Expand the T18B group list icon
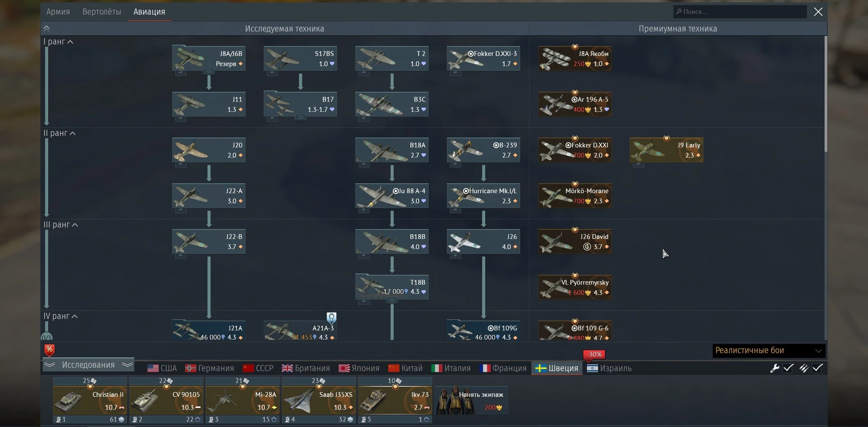The width and height of the screenshot is (868, 427). pyautogui.click(x=392, y=300)
